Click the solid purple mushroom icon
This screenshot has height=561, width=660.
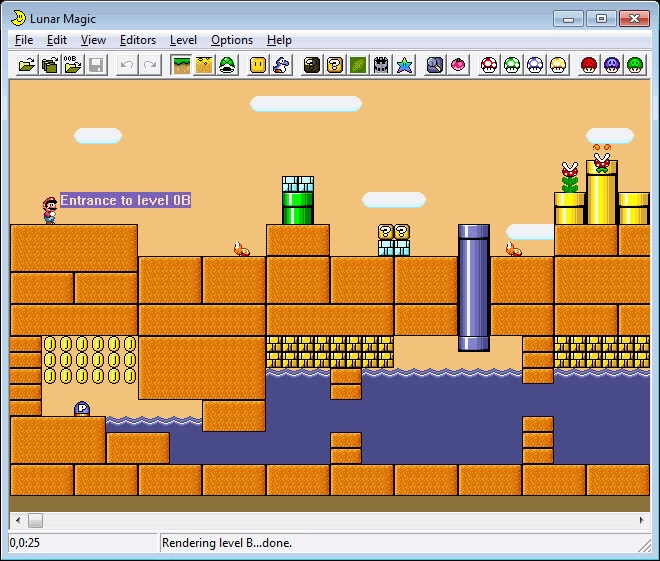612,65
